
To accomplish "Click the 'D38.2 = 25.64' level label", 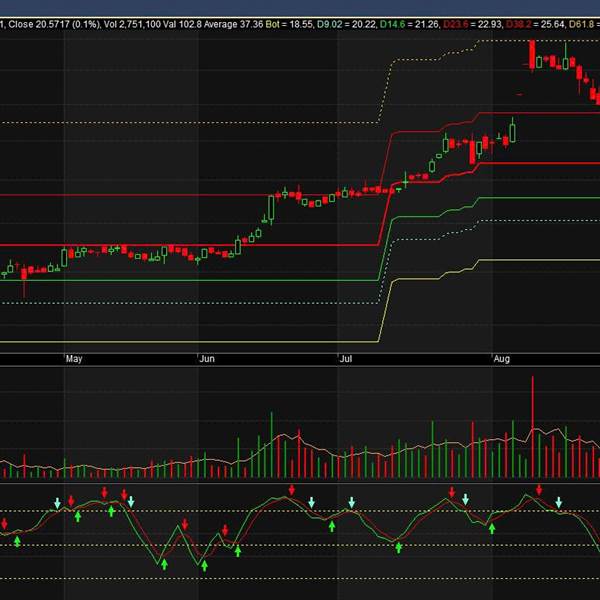I will (535, 24).
